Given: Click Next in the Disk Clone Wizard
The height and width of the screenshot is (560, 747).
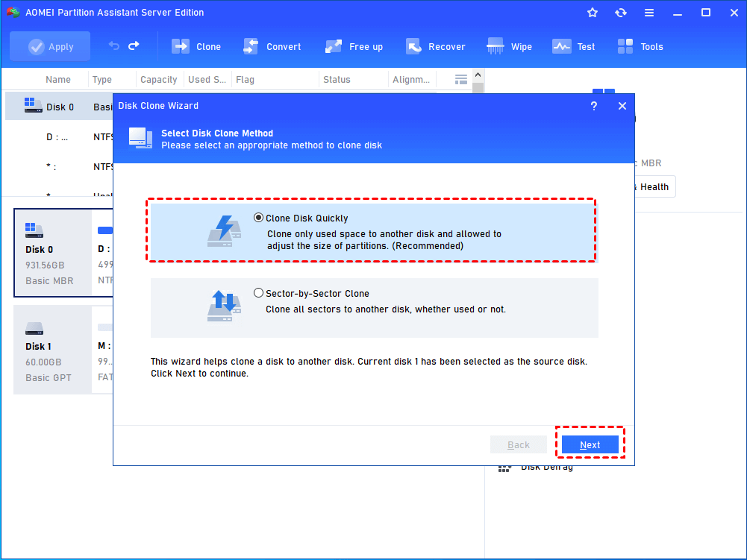Looking at the screenshot, I should pos(590,444).
